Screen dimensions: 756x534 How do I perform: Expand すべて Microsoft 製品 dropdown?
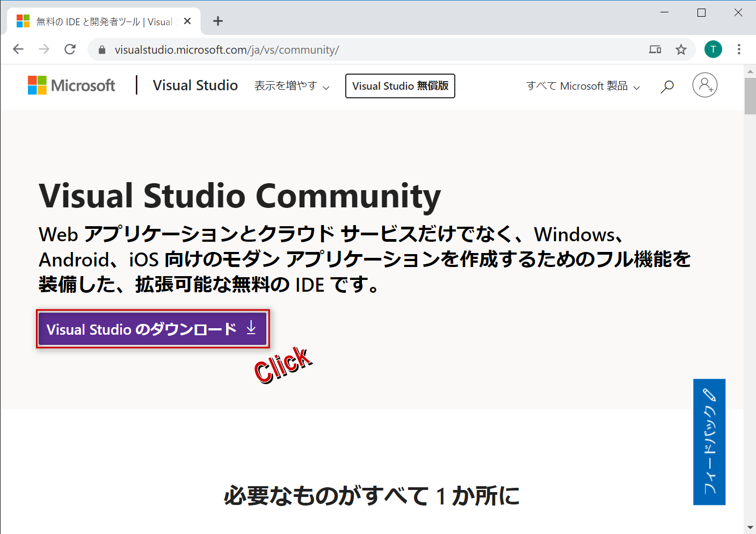coord(583,86)
